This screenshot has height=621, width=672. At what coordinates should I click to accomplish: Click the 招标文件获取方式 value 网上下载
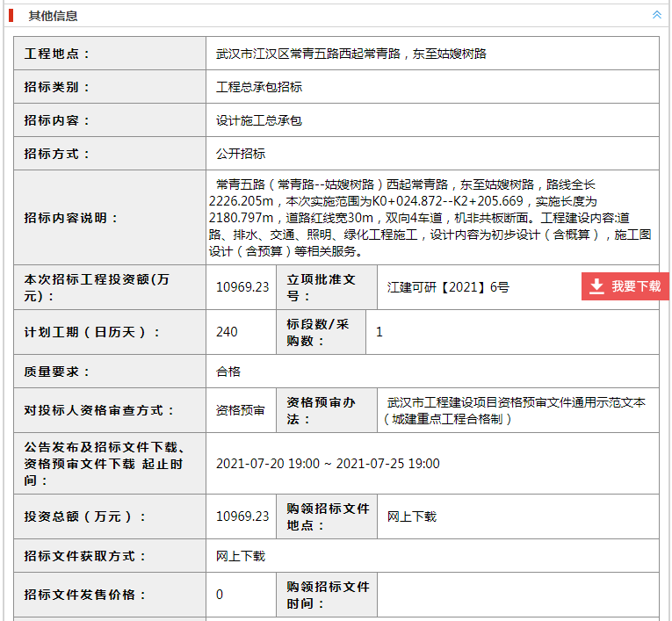coord(241,556)
